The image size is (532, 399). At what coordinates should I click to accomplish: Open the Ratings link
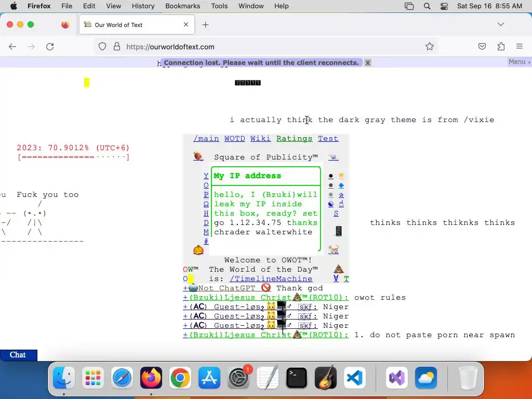(x=294, y=138)
